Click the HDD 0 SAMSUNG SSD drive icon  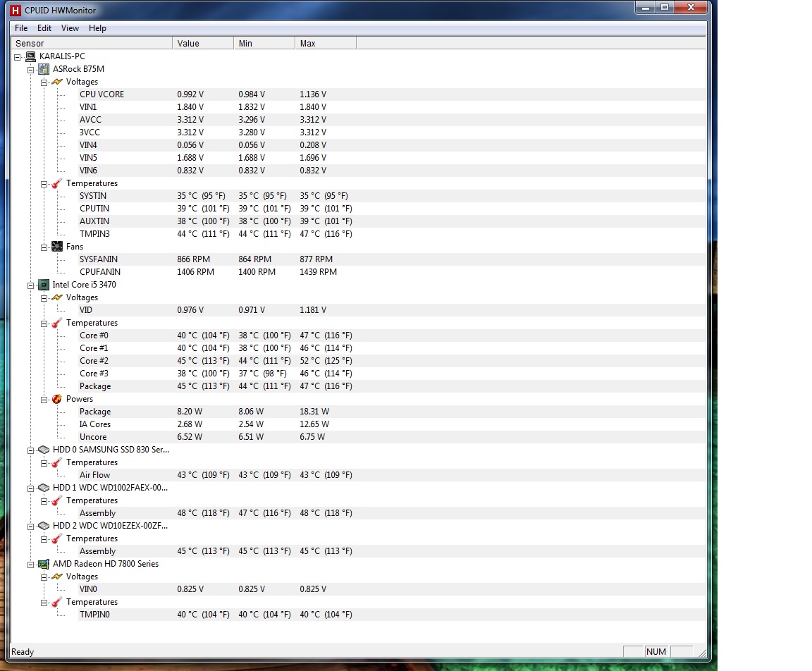point(44,450)
